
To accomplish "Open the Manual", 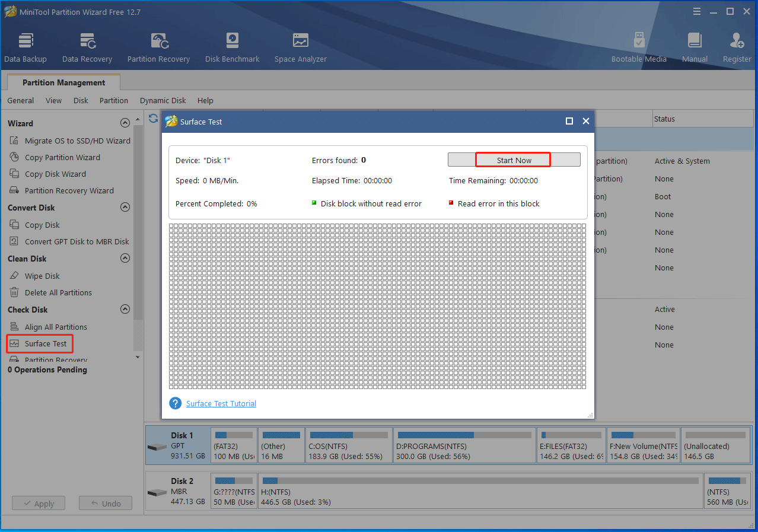I will click(695, 47).
